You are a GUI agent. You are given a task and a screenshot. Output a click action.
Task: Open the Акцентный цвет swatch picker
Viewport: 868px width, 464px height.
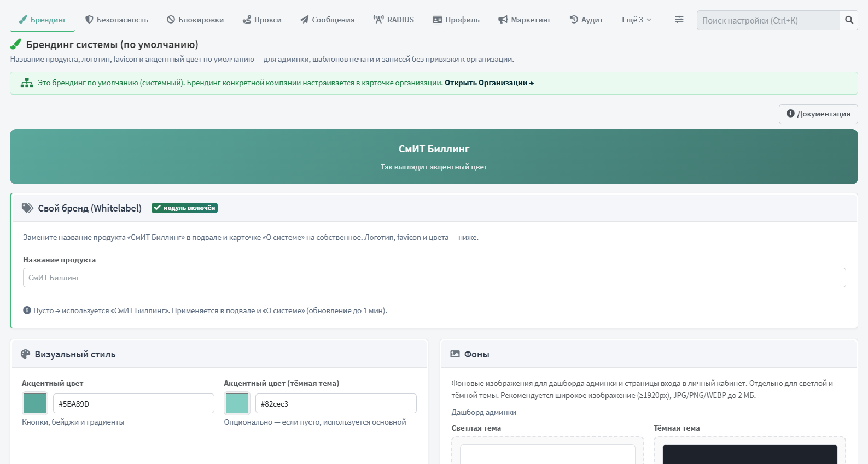pos(35,403)
